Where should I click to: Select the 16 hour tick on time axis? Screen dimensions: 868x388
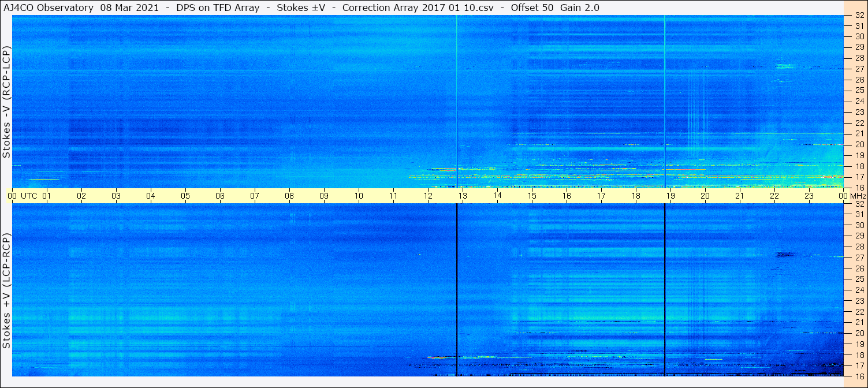(x=567, y=196)
